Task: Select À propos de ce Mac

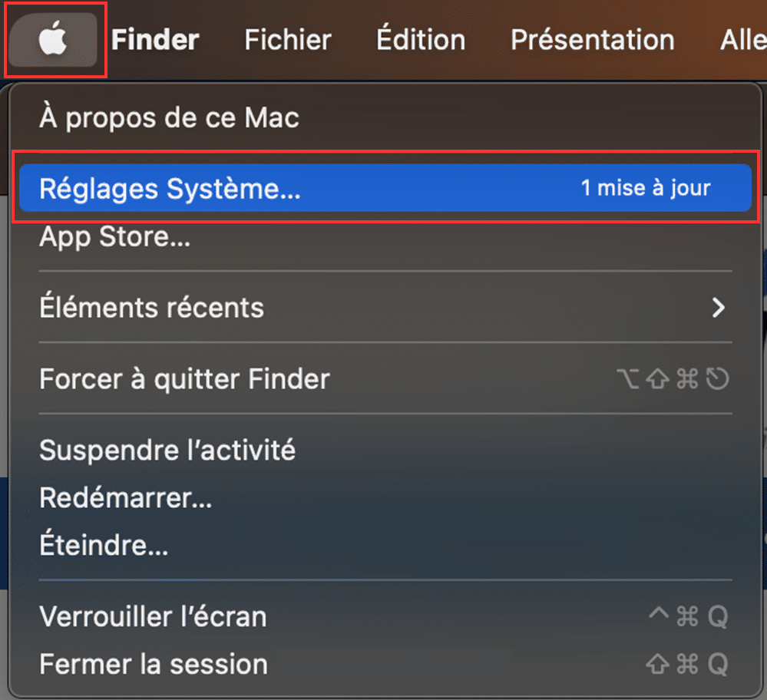Action: pyautogui.click(x=385, y=118)
